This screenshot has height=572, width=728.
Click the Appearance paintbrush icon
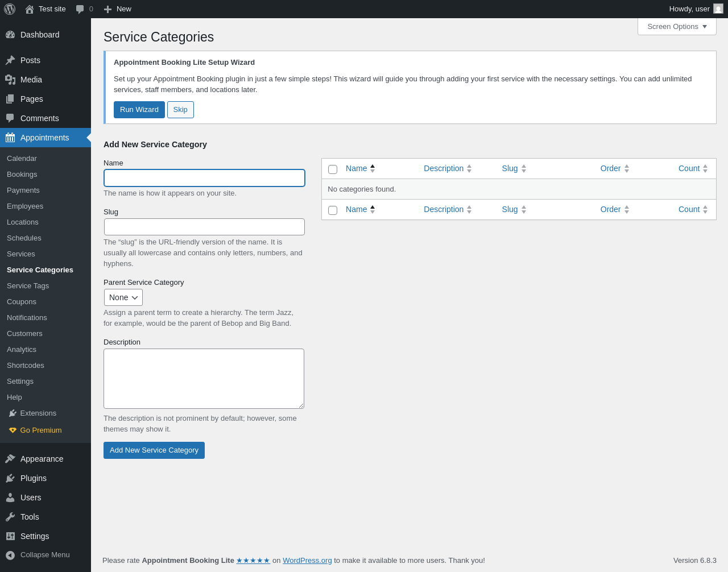click(10, 459)
